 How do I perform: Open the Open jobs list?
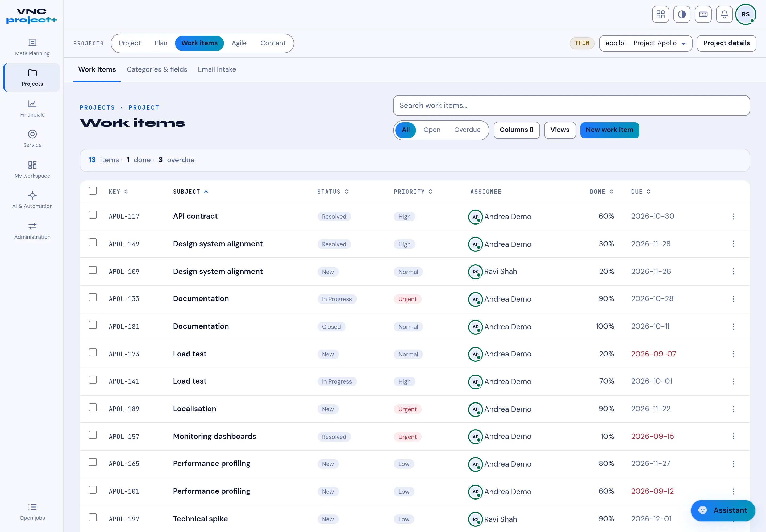(x=32, y=511)
